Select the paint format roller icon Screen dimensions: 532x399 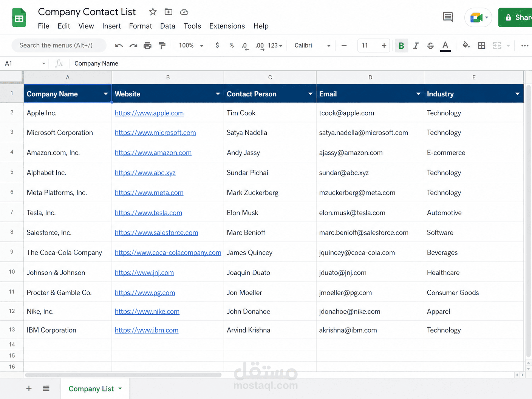point(162,46)
